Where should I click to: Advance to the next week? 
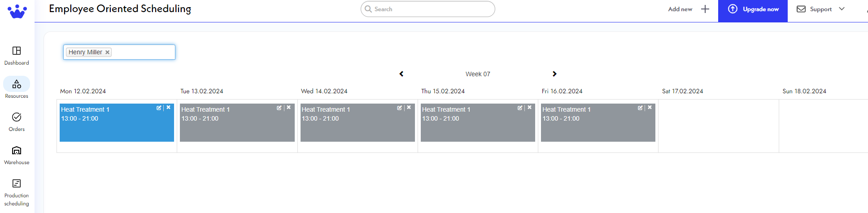pos(554,74)
